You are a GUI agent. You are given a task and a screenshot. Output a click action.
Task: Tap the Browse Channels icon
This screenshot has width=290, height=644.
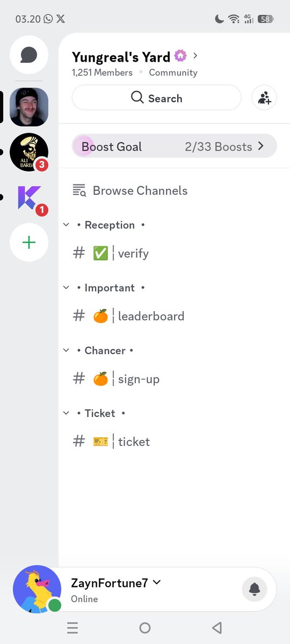79,191
